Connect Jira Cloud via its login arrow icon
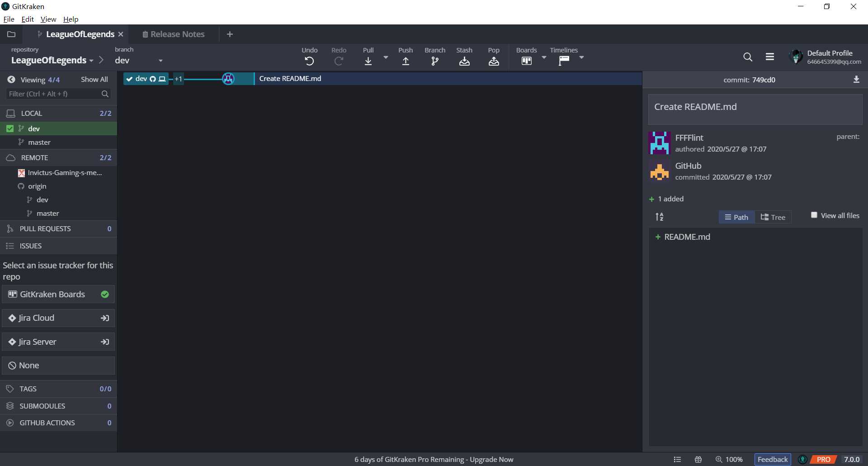This screenshot has width=868, height=466. pos(105,318)
